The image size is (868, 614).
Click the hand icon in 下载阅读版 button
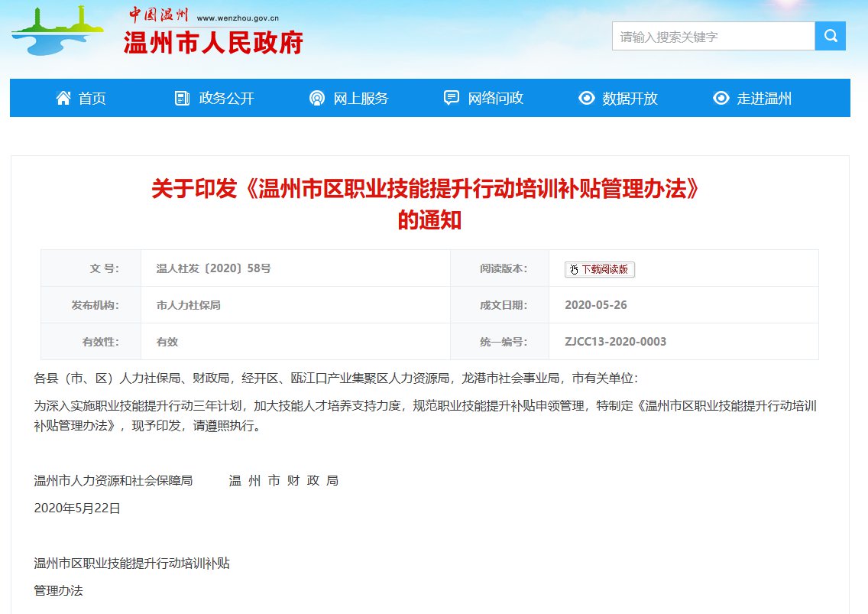click(574, 269)
